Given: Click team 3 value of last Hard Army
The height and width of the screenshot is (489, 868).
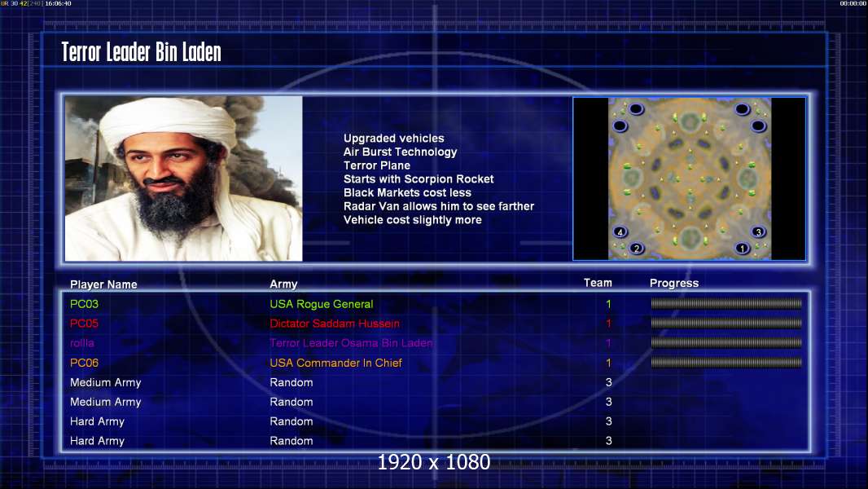Looking at the screenshot, I should point(608,441).
